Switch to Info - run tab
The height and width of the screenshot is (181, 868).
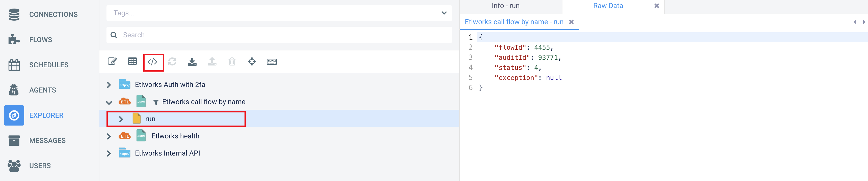[x=505, y=6]
